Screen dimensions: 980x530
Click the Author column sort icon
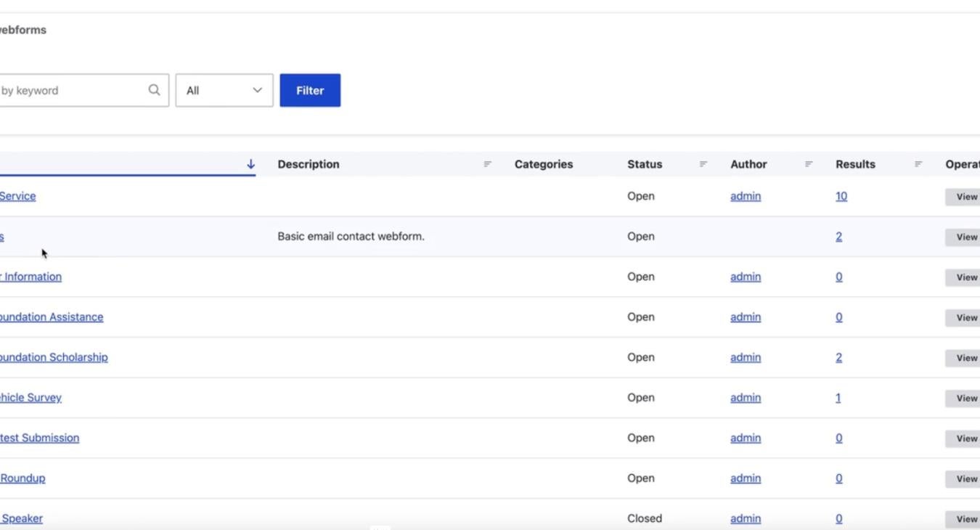809,164
